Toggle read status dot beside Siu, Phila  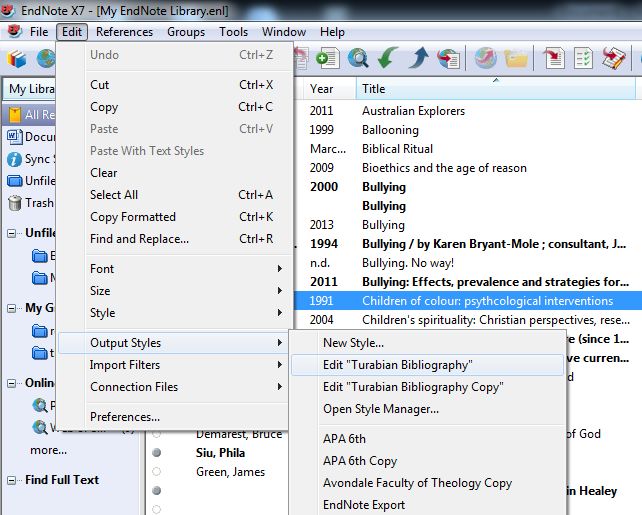(156, 453)
